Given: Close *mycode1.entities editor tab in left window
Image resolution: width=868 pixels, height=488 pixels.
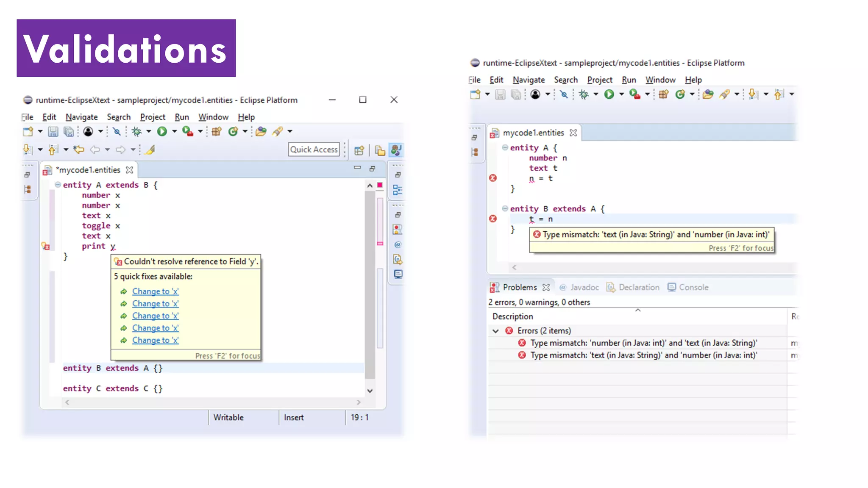Looking at the screenshot, I should pyautogui.click(x=130, y=170).
